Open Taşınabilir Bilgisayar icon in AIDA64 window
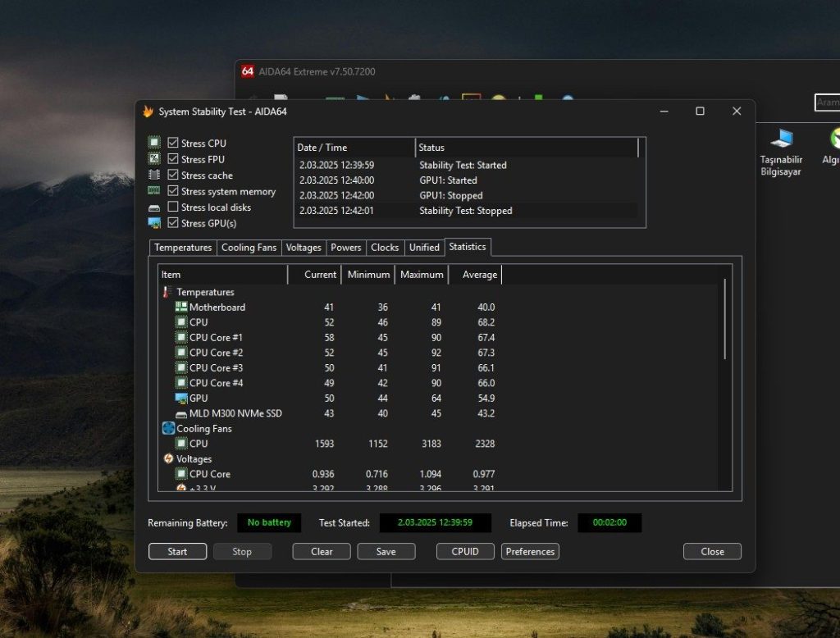This screenshot has width=840, height=638. click(781, 153)
